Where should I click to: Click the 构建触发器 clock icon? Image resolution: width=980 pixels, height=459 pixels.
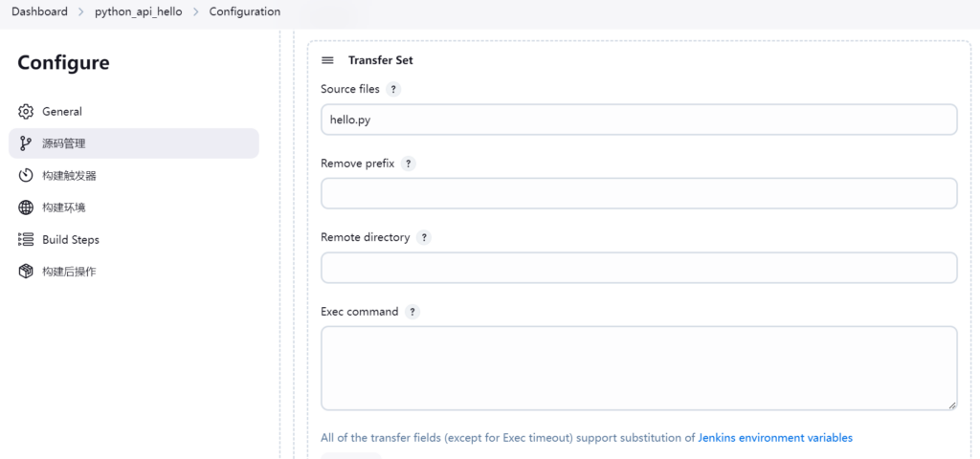pos(26,176)
